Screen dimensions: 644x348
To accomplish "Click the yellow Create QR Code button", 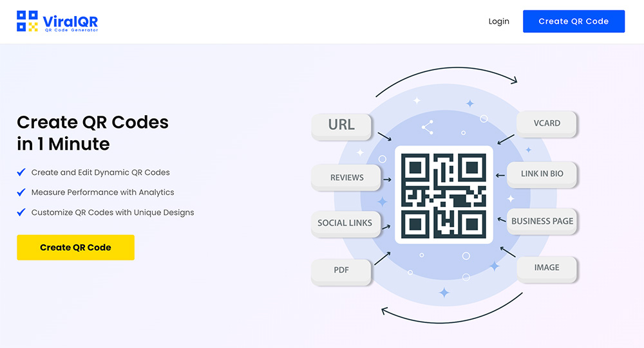I will pos(75,248).
